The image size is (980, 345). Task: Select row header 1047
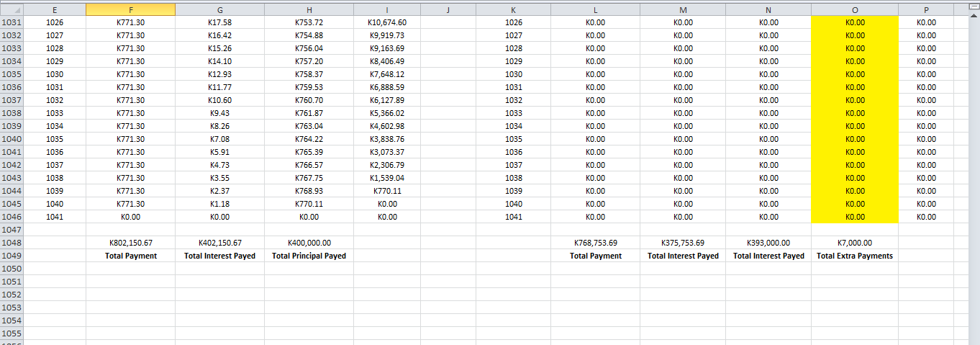(x=12, y=230)
